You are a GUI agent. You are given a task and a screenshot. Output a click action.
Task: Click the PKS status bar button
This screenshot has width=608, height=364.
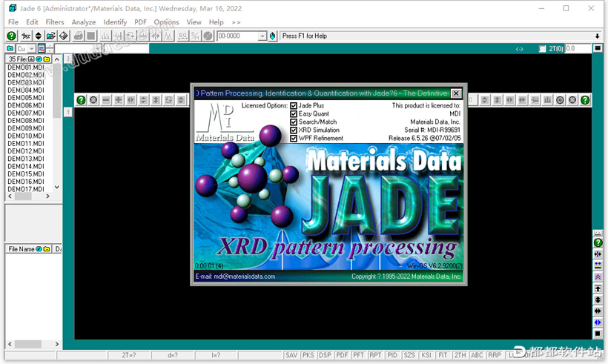click(x=308, y=355)
